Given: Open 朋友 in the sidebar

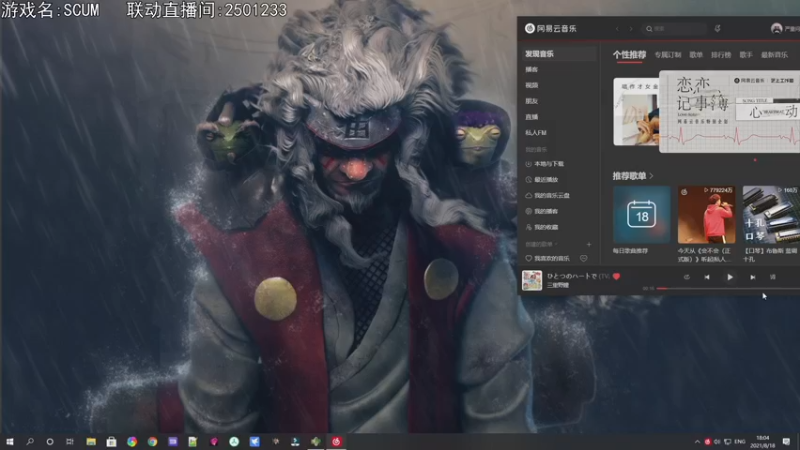Looking at the screenshot, I should click(x=532, y=101).
